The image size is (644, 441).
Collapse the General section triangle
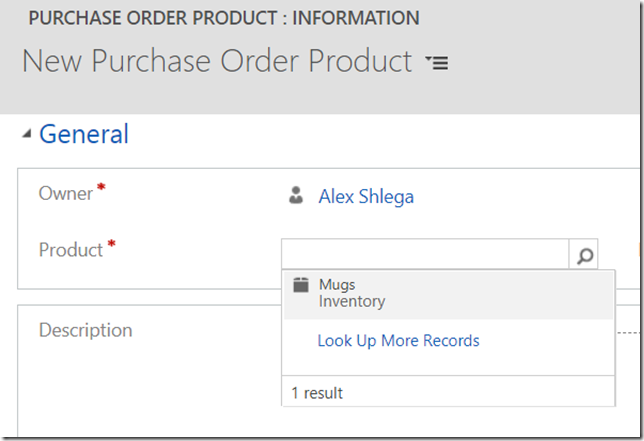[x=27, y=133]
